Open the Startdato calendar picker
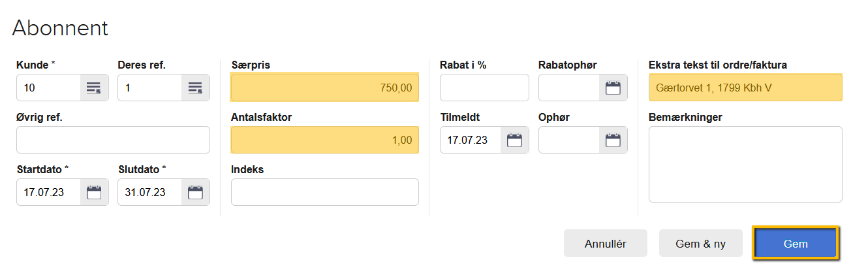This screenshot has height=279, width=868. point(94,192)
